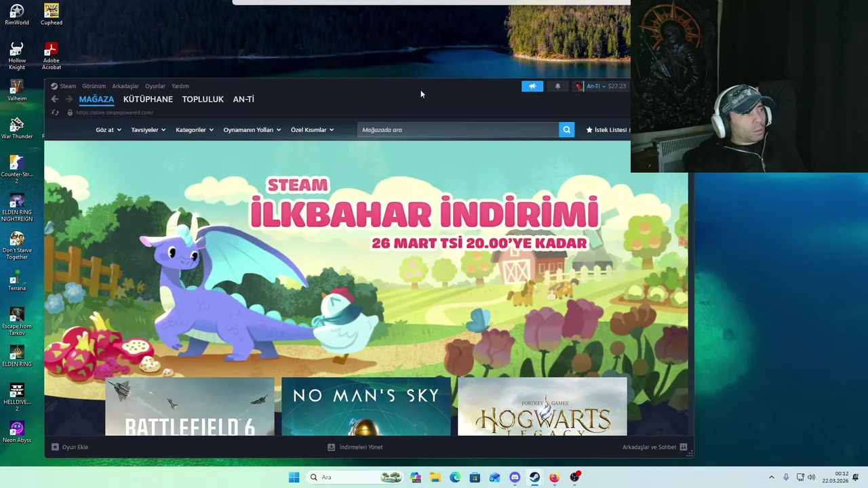Viewport: 868px width, 488px height.
Task: Open the Battlefield 6 game banner
Action: coord(190,407)
